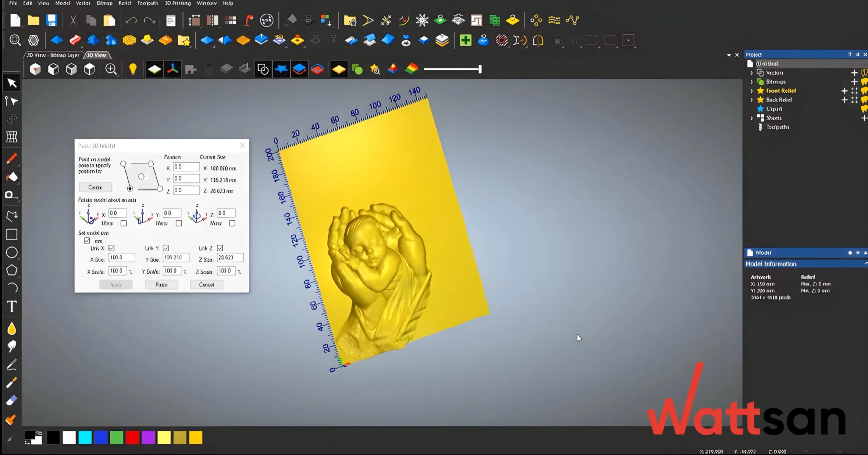
Task: Click the help question mark in Project panel
Action: (850, 55)
